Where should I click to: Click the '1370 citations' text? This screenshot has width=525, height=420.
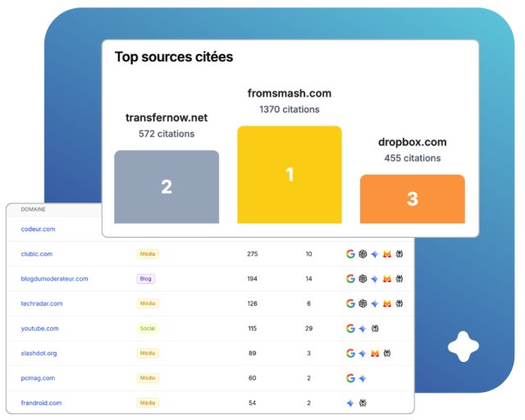pos(290,110)
